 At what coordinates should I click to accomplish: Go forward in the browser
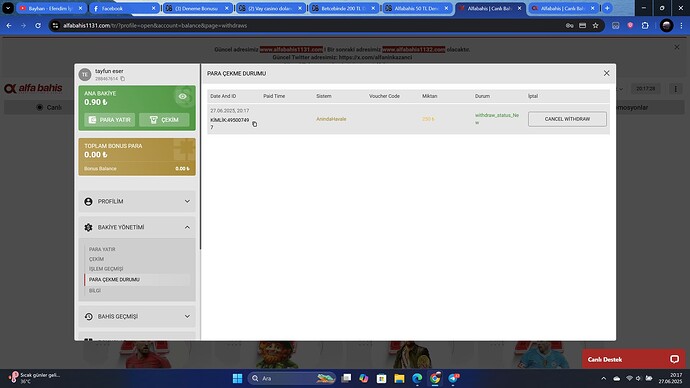tap(23, 26)
